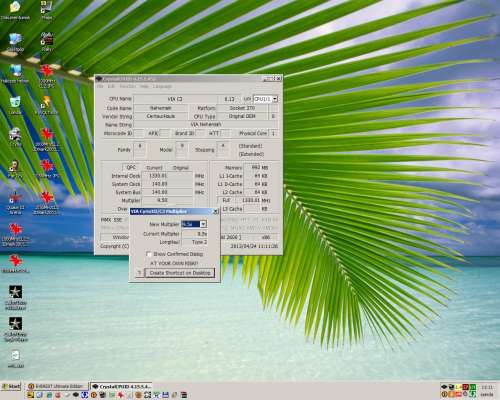Screen dimensions: 500x400
Task: Open the Function menu in CrystalCPUID
Action: [127, 86]
